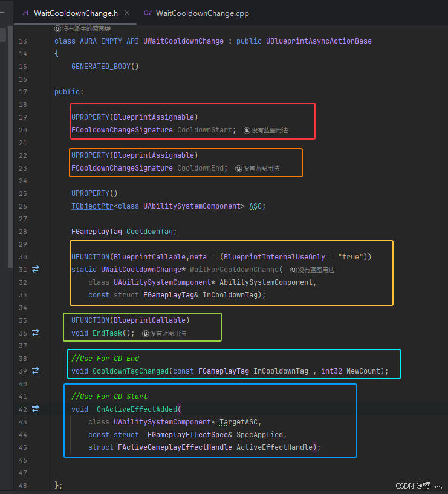Click CooldownTag member name on line 28
The width and height of the screenshot is (448, 494).
[x=150, y=232]
